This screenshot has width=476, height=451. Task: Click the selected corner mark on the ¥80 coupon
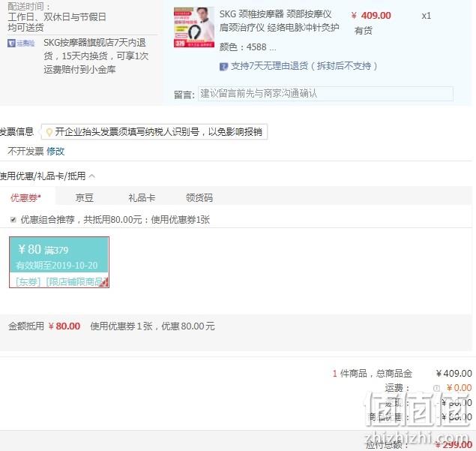pyautogui.click(x=104, y=282)
